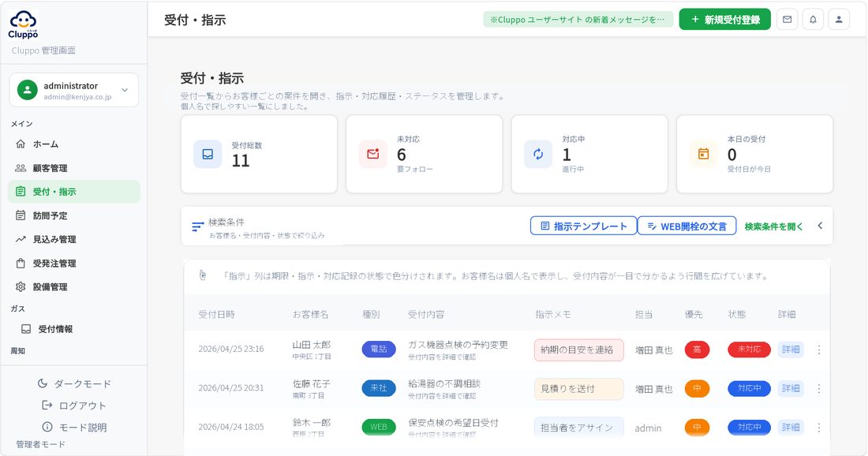Click 新規受付登録 button

point(724,20)
